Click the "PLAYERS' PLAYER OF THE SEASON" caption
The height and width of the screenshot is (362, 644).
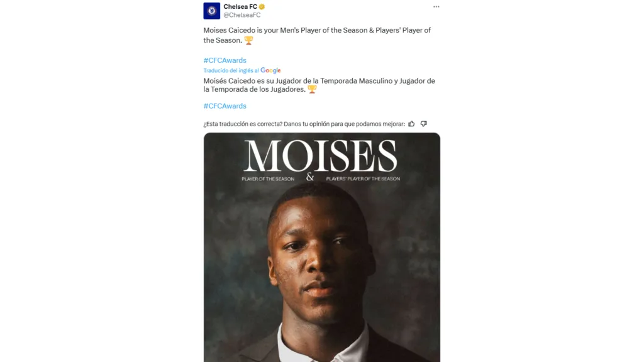point(363,179)
